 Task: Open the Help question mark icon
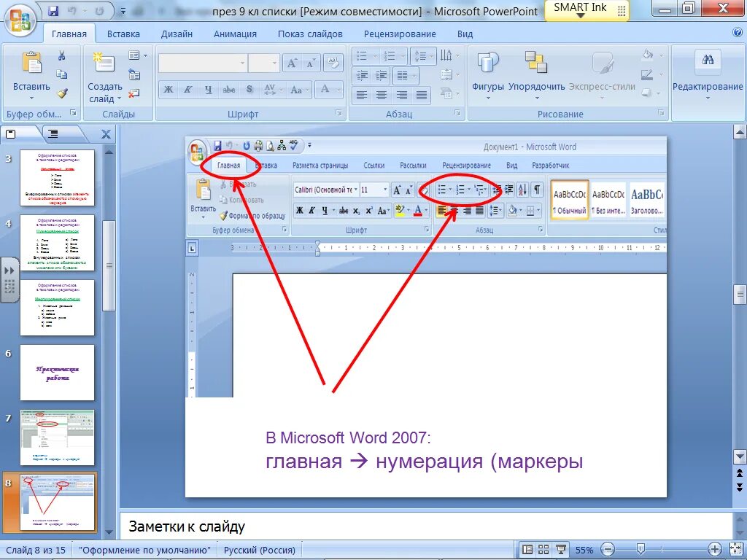(738, 32)
